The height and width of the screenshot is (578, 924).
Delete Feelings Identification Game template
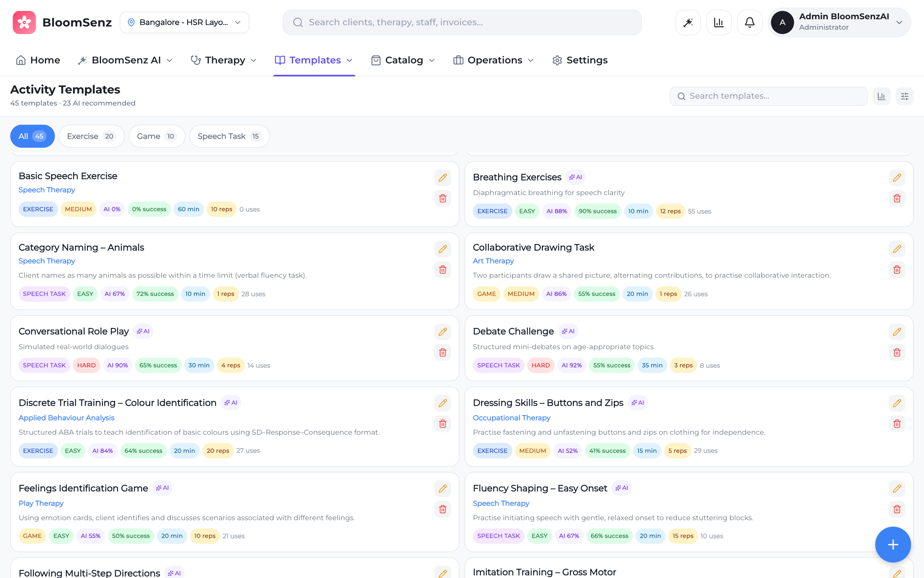pos(443,509)
